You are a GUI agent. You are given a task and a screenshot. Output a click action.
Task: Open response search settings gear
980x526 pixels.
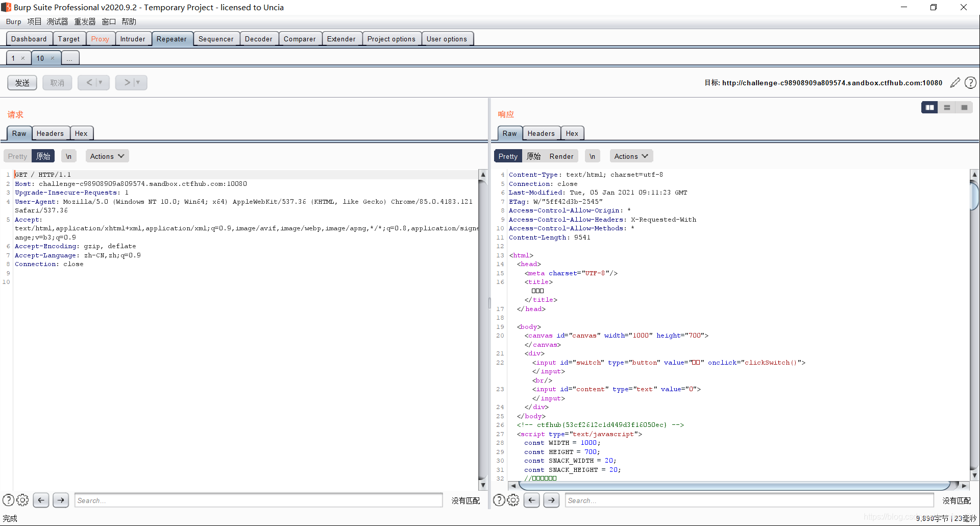tap(513, 500)
